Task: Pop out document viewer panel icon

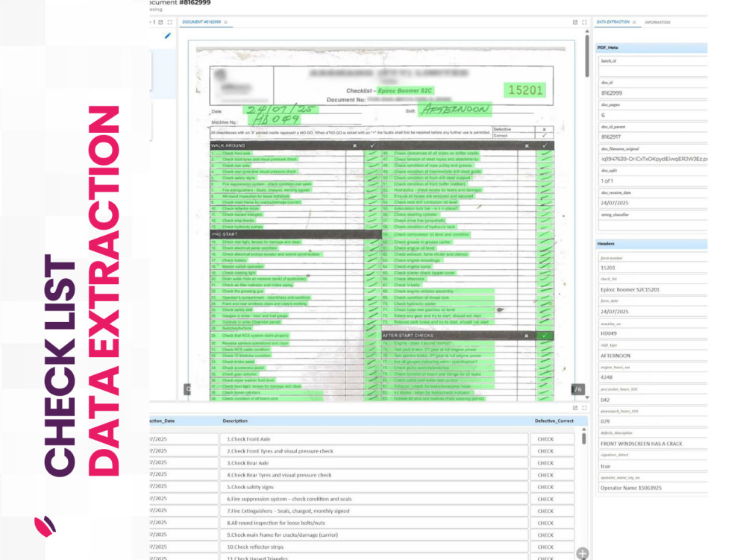Action: point(575,22)
